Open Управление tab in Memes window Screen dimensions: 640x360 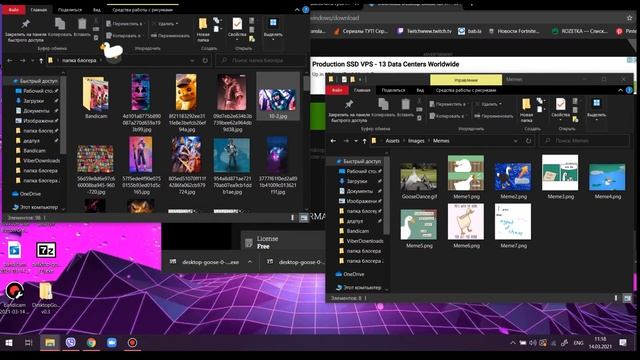coord(466,80)
